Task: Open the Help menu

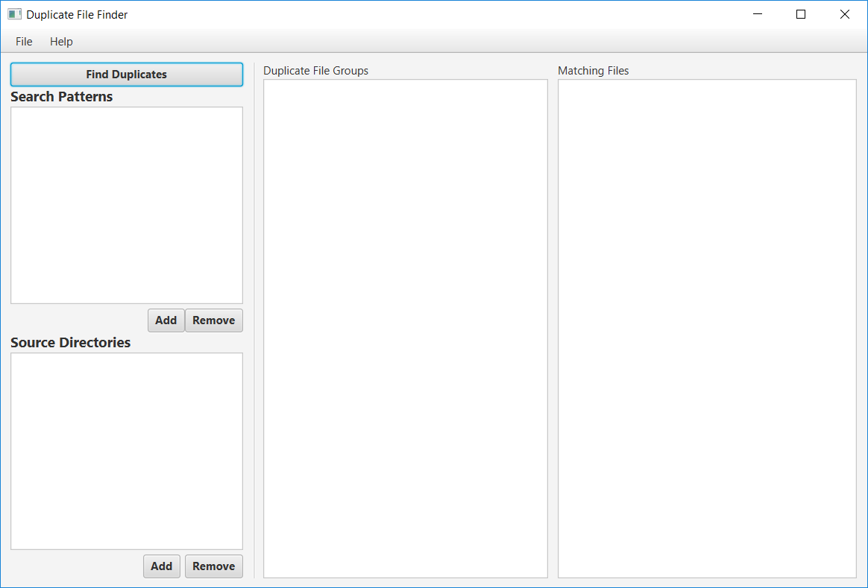Action: tap(61, 42)
